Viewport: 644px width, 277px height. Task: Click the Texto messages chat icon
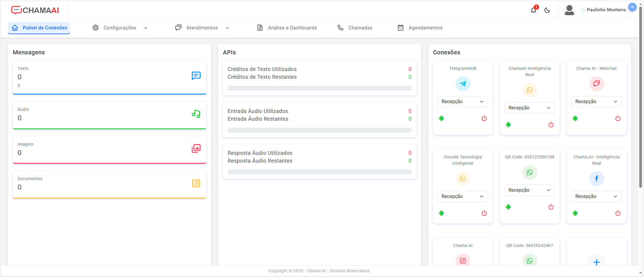pos(196,76)
